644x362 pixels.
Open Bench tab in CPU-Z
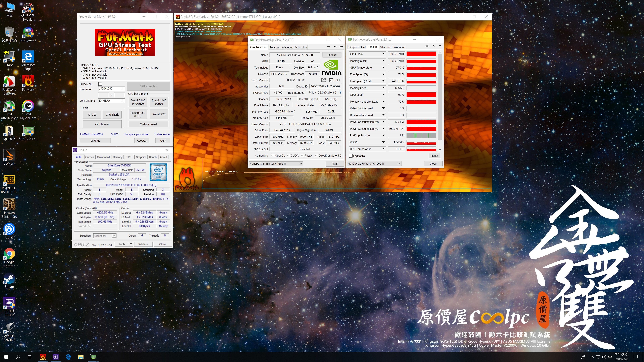coord(153,157)
